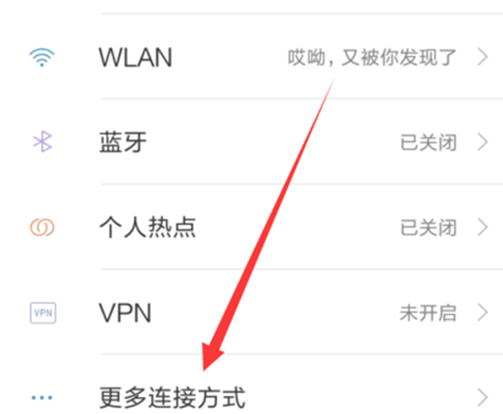The height and width of the screenshot is (414, 503).
Task: Tap the hotspot 已关闭 status text
Action: coord(428,228)
